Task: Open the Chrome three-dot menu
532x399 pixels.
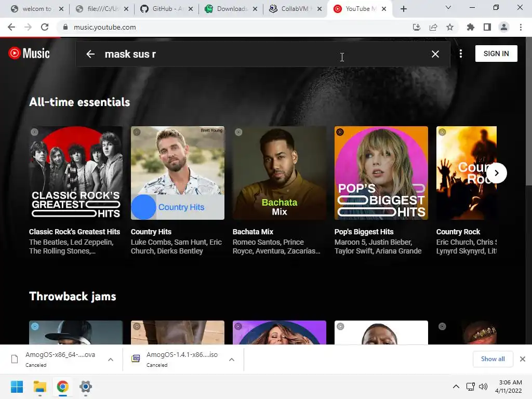Action: pyautogui.click(x=521, y=27)
